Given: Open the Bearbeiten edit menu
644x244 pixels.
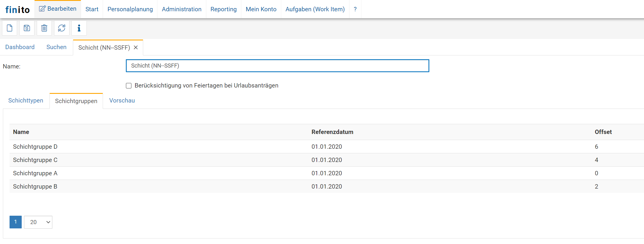Looking at the screenshot, I should point(58,9).
